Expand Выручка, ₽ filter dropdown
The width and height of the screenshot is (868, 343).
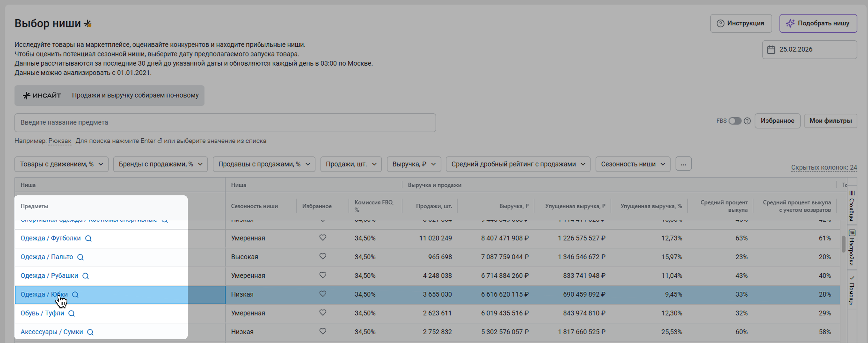click(413, 164)
